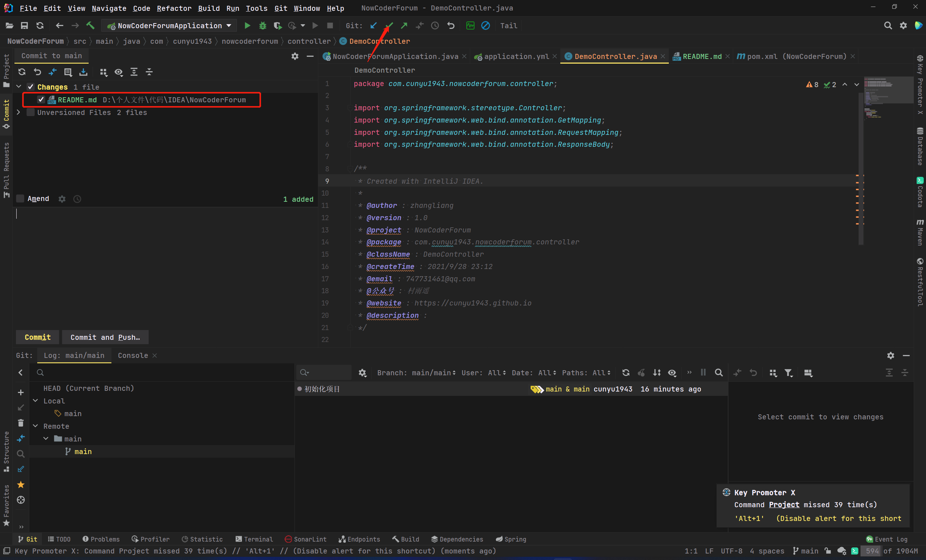The image size is (926, 560).
Task: Collapse the Local branches node
Action: click(x=35, y=401)
